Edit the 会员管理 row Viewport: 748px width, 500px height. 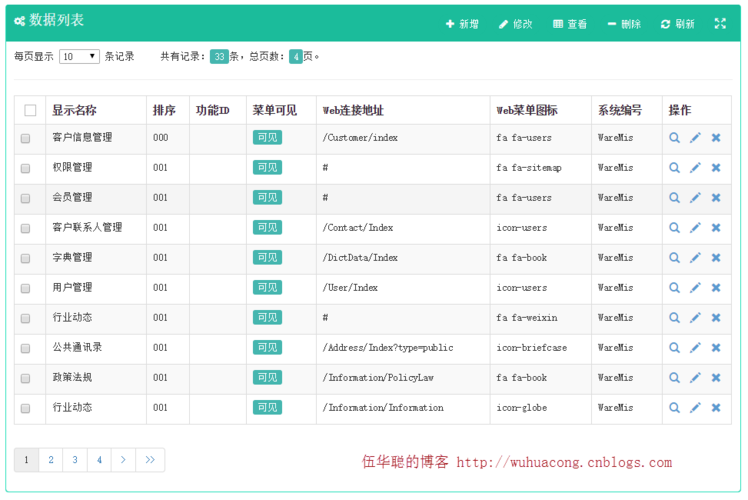(x=695, y=198)
